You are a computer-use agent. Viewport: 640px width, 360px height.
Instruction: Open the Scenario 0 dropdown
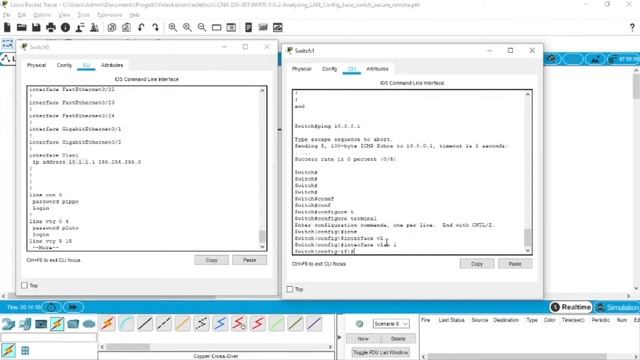(391, 324)
